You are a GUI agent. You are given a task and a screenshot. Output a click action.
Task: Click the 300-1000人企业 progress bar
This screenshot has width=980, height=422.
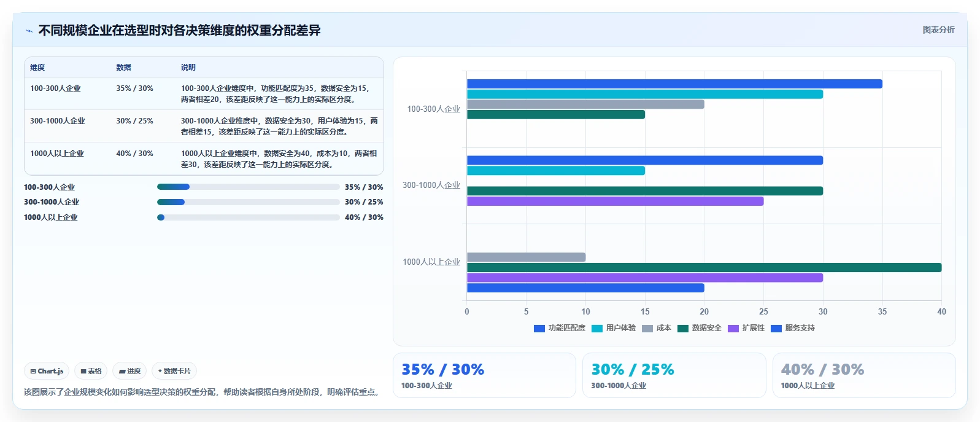[x=249, y=202]
